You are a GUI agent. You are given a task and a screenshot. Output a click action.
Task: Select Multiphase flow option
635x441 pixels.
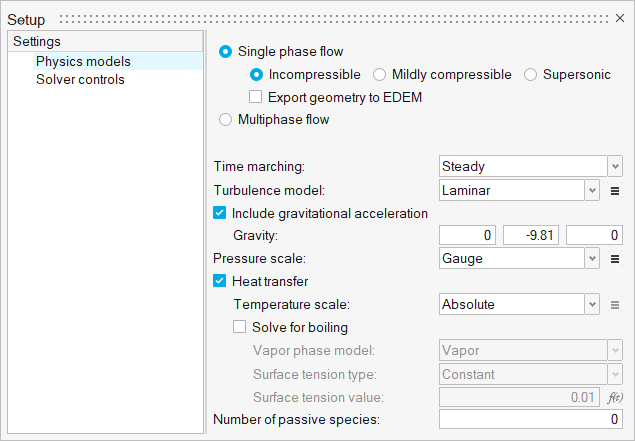(x=225, y=120)
